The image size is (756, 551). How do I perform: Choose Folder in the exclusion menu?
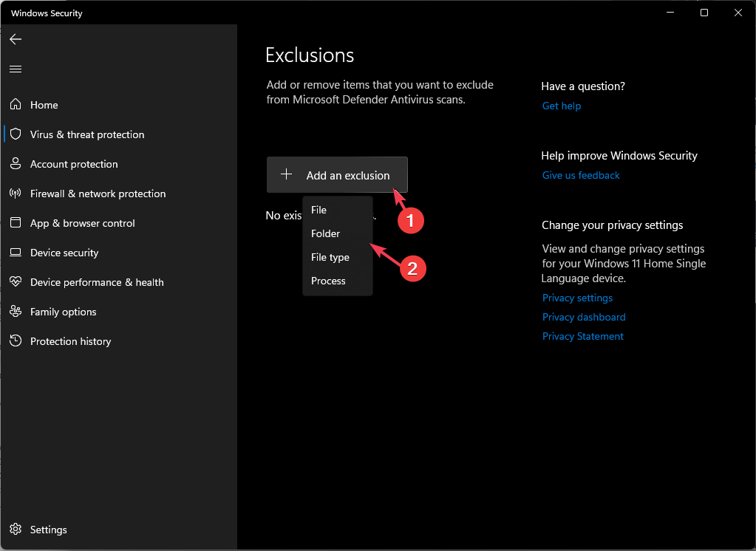(x=326, y=234)
